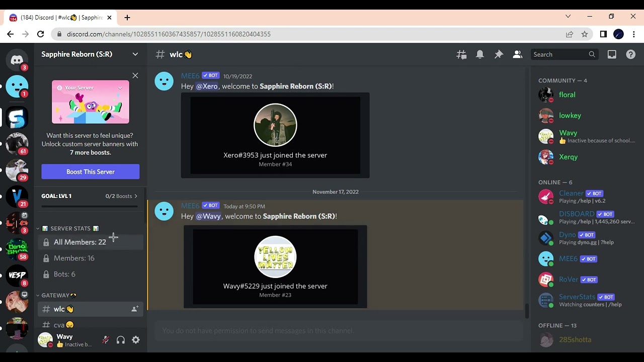Open MEE6 bot in member list
The image size is (644, 362).
tap(585, 259)
